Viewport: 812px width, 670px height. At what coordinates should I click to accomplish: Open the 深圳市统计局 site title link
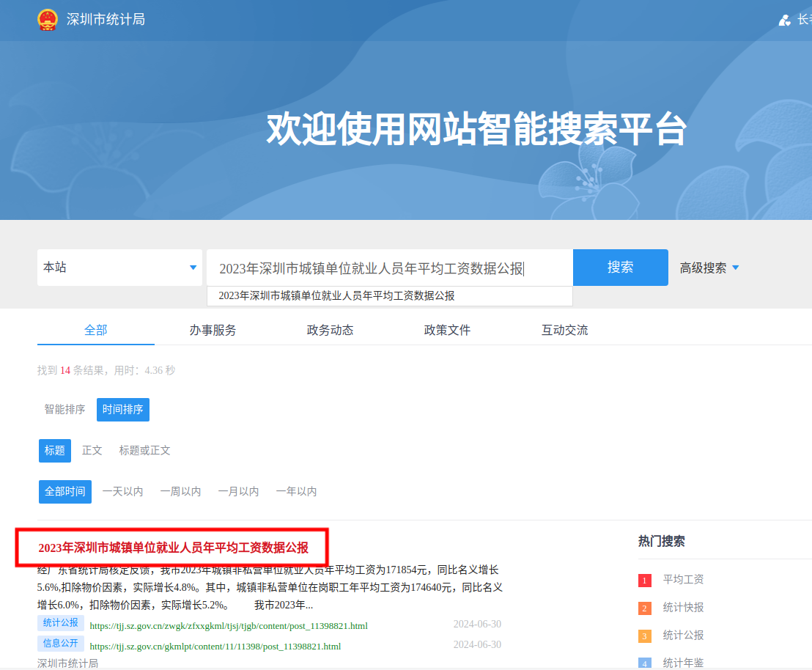click(106, 20)
